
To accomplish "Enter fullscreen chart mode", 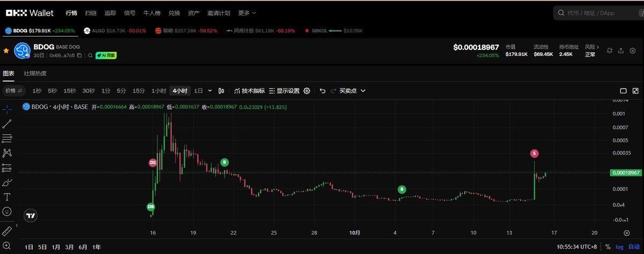I will point(635,91).
